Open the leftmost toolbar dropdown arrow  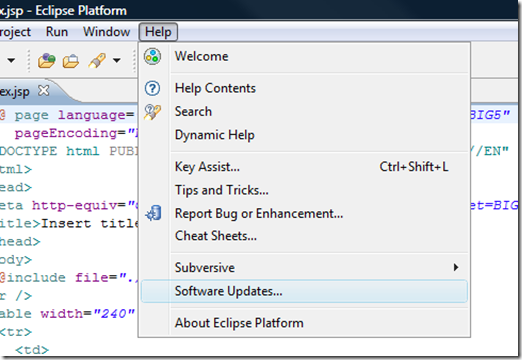coord(11,60)
